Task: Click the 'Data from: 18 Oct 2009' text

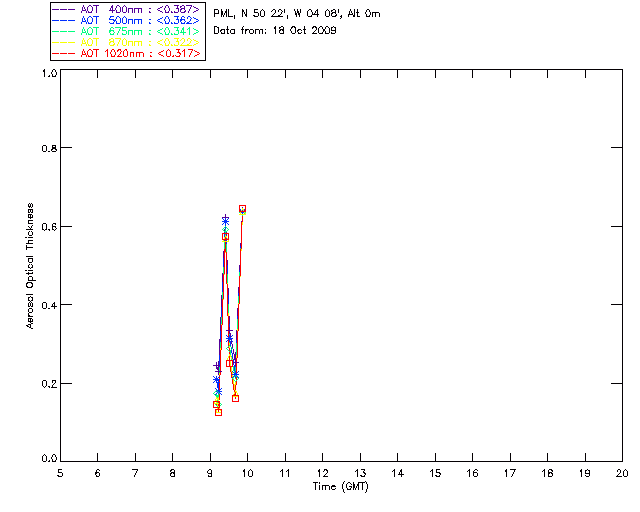Action: [275, 31]
